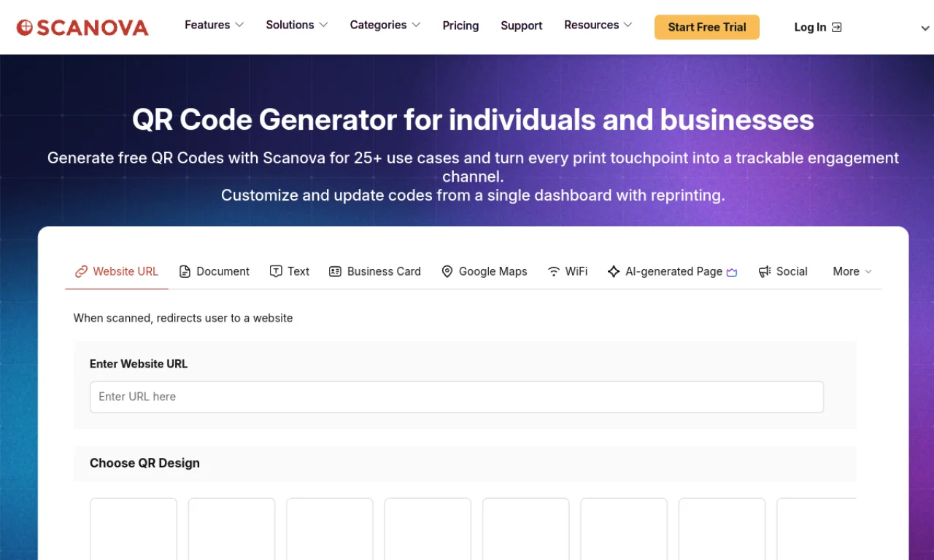Click the Enter Website URL label
Screen dimensions: 934x560
(139, 364)
